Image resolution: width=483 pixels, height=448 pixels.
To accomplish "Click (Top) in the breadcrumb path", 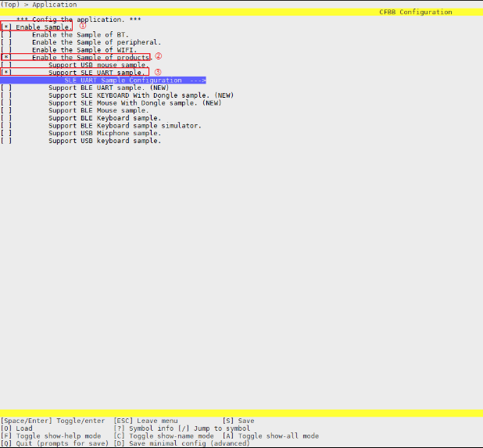I will (x=10, y=5).
